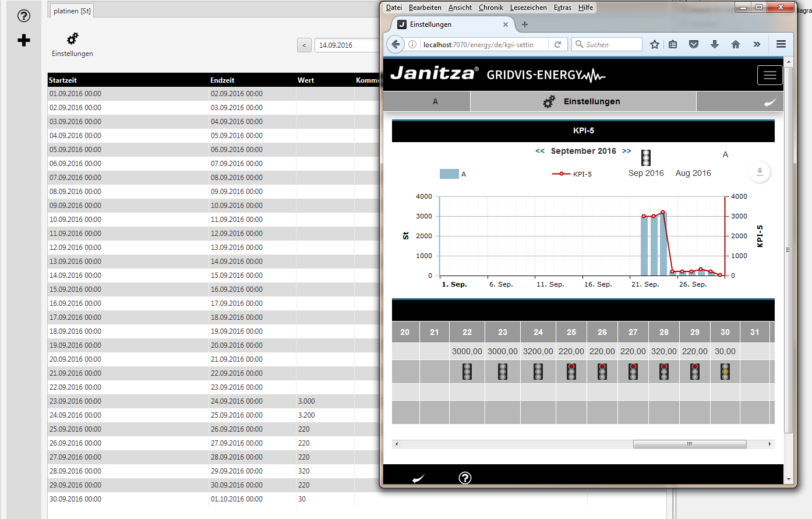Click the plus add icon in sidebar

point(24,40)
